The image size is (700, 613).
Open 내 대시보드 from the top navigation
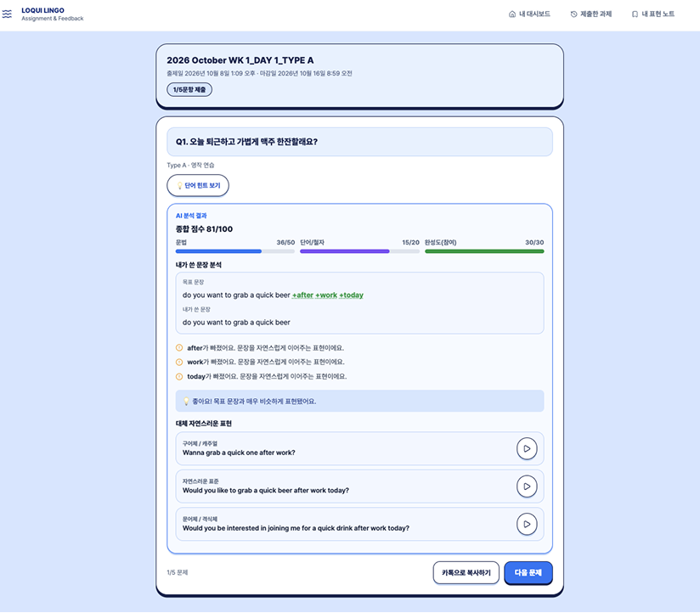[529, 14]
